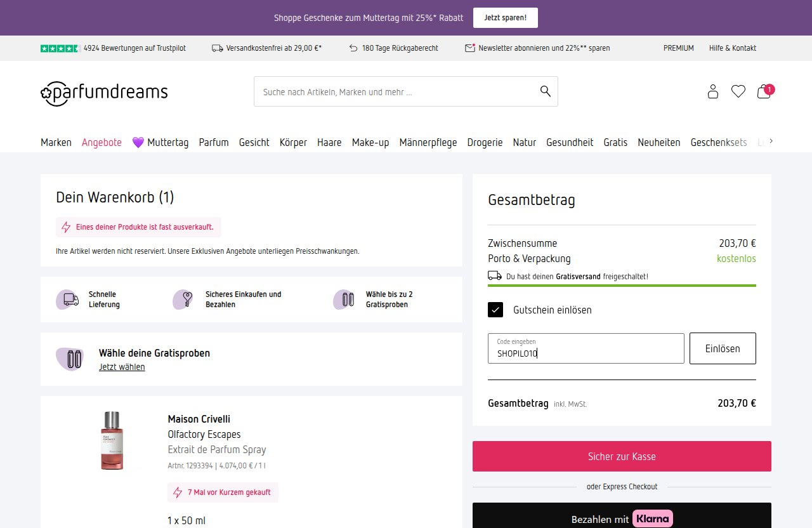Image resolution: width=812 pixels, height=528 pixels.
Task: Click the Jetzt sparen! button
Action: (x=506, y=18)
